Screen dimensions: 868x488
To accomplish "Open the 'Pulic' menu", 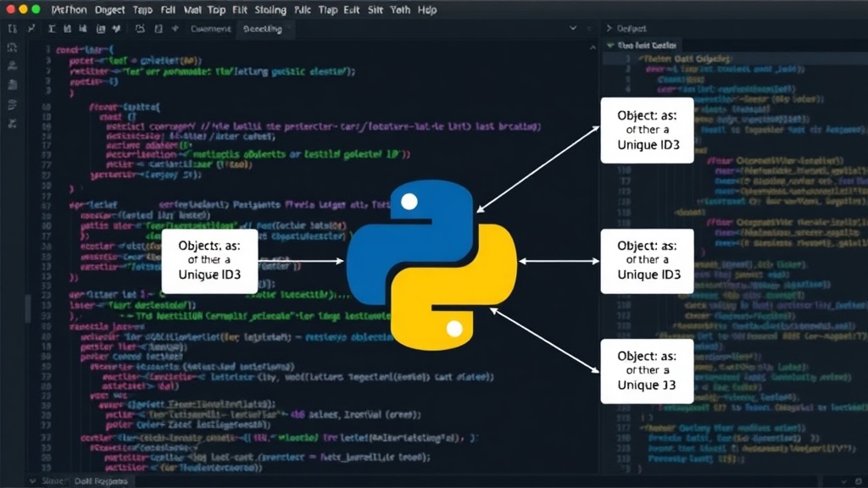I will pos(303,10).
